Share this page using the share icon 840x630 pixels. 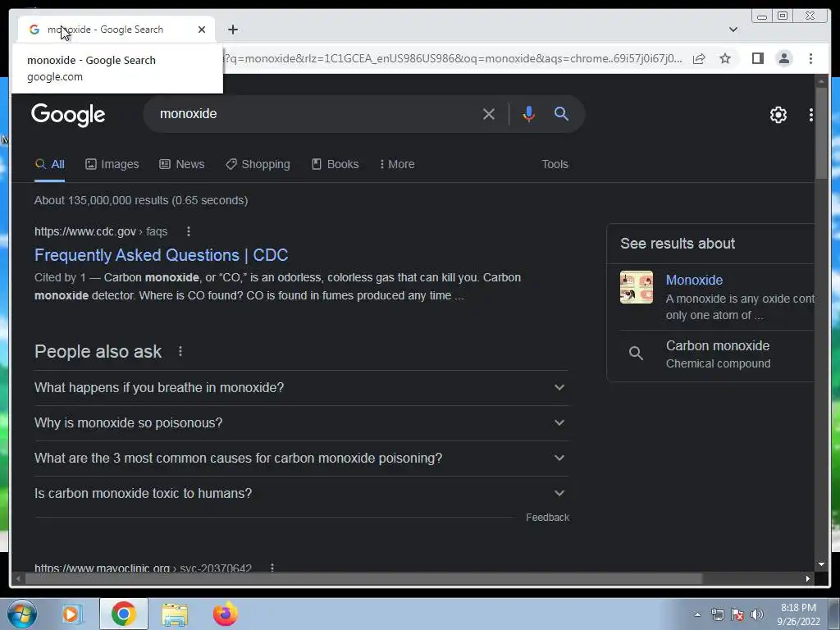pos(699,58)
